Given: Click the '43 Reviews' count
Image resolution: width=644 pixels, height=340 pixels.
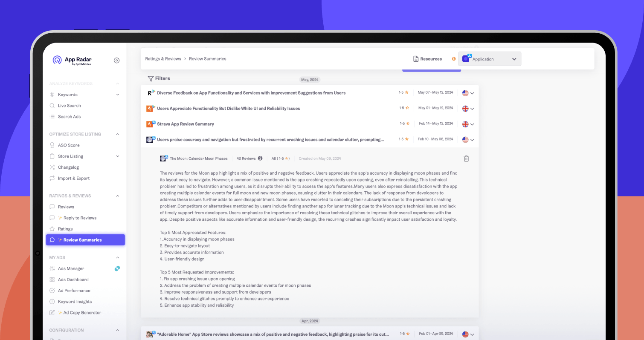Looking at the screenshot, I should [246, 158].
